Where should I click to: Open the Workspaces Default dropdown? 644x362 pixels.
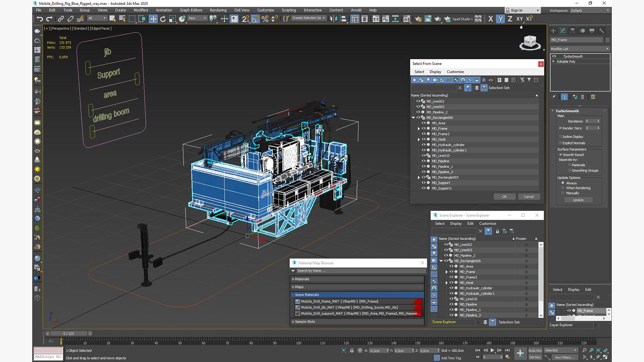[590, 10]
